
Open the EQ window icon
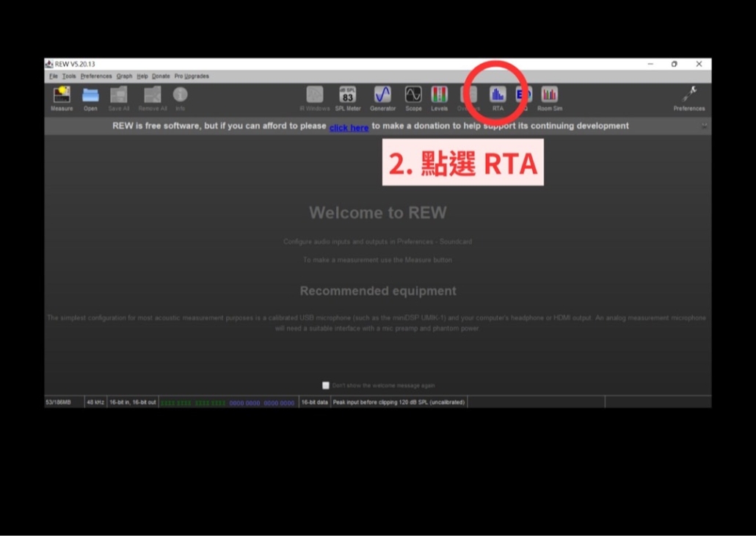523,95
